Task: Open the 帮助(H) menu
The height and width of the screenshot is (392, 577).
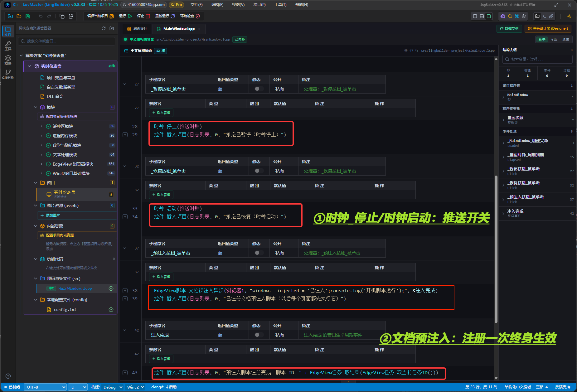Action: point(302,5)
